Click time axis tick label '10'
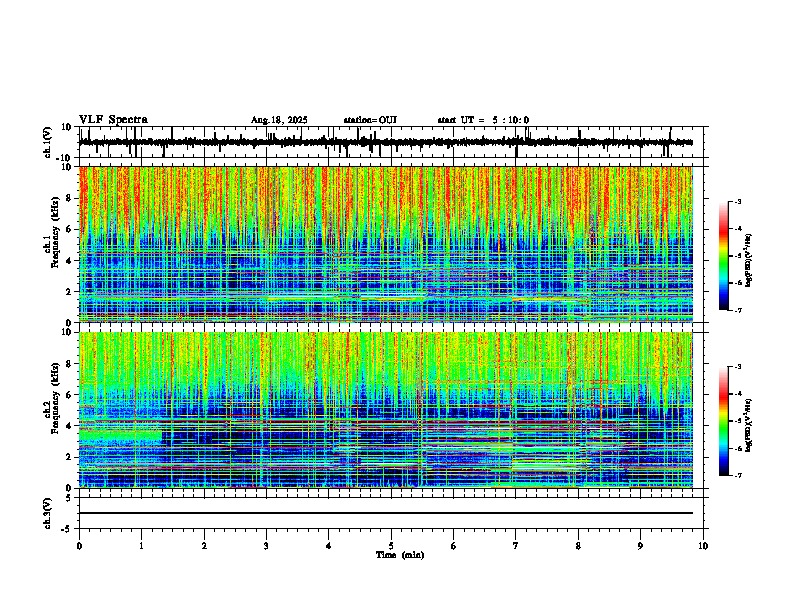 [703, 546]
